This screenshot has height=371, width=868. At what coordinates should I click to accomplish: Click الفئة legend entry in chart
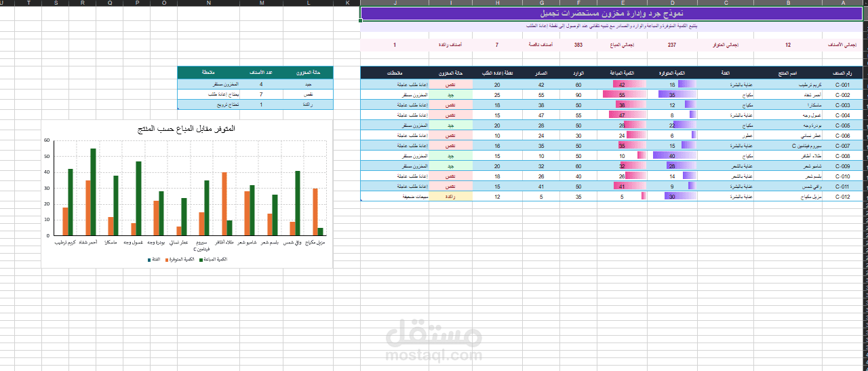click(153, 258)
